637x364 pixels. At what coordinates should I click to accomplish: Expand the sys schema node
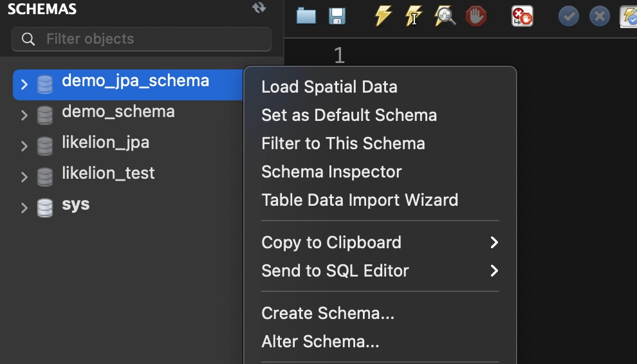click(24, 208)
